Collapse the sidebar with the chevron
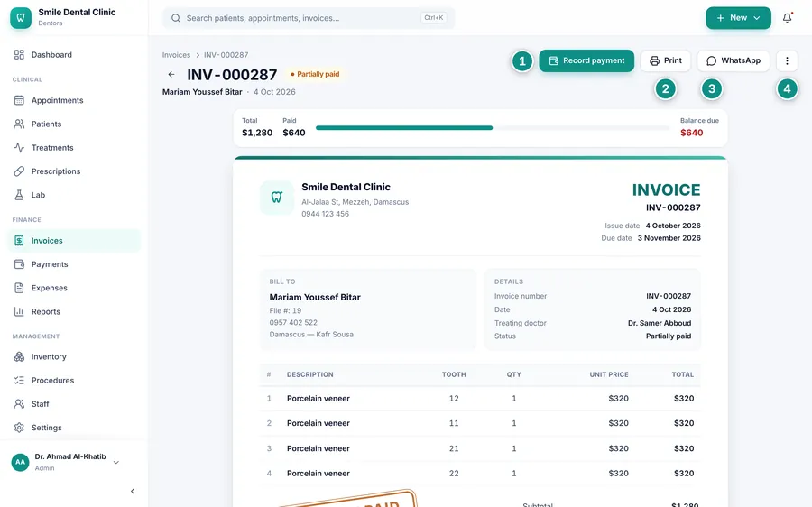 [133, 492]
